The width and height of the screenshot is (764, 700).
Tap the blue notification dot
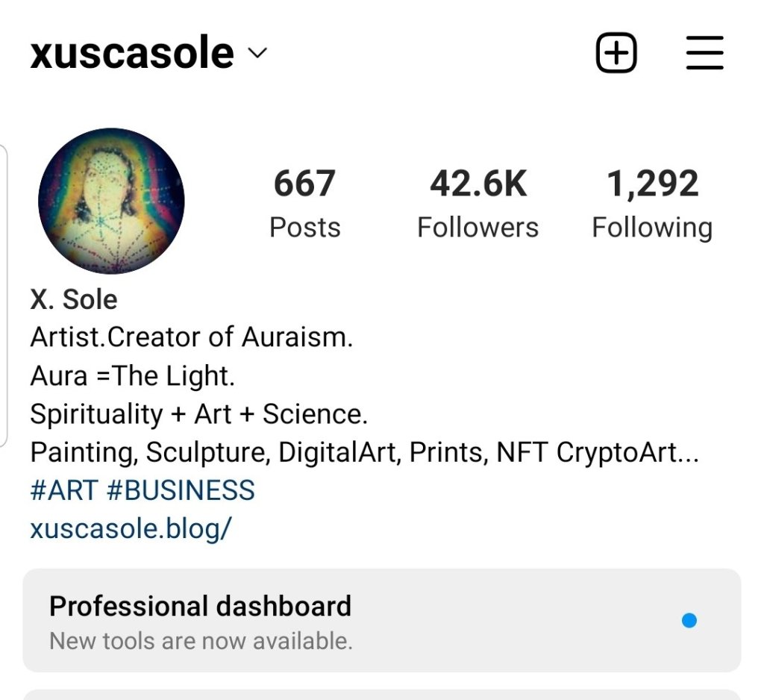[689, 620]
